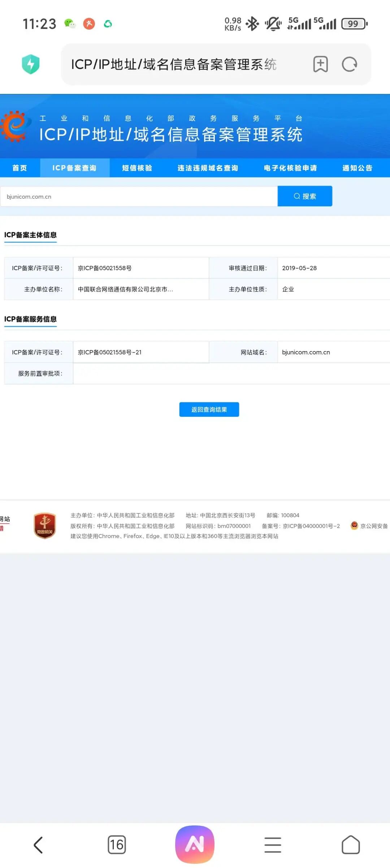The image size is (390, 868).
Task: Select the website domain value bjunicom.com.cn
Action: point(306,352)
